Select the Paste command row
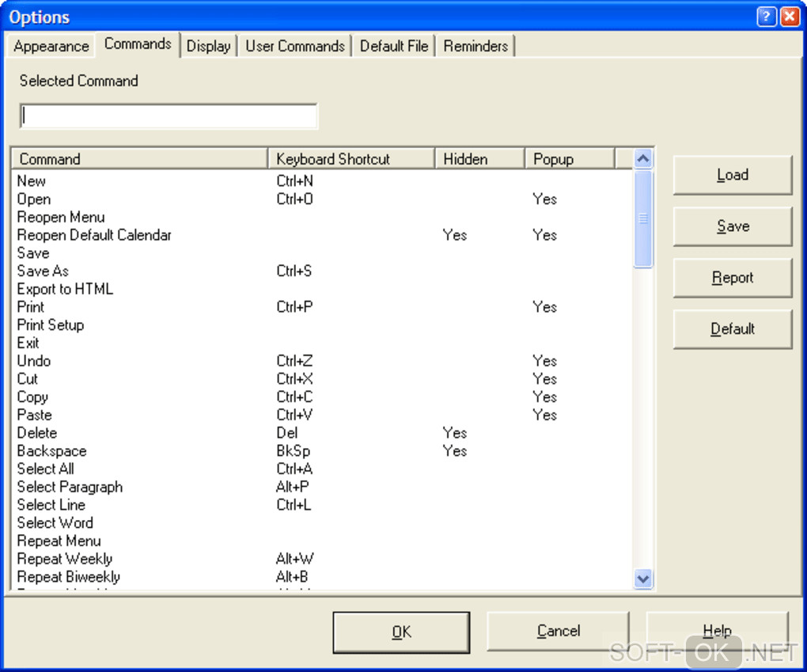Screen dimensions: 807x672 (322, 416)
